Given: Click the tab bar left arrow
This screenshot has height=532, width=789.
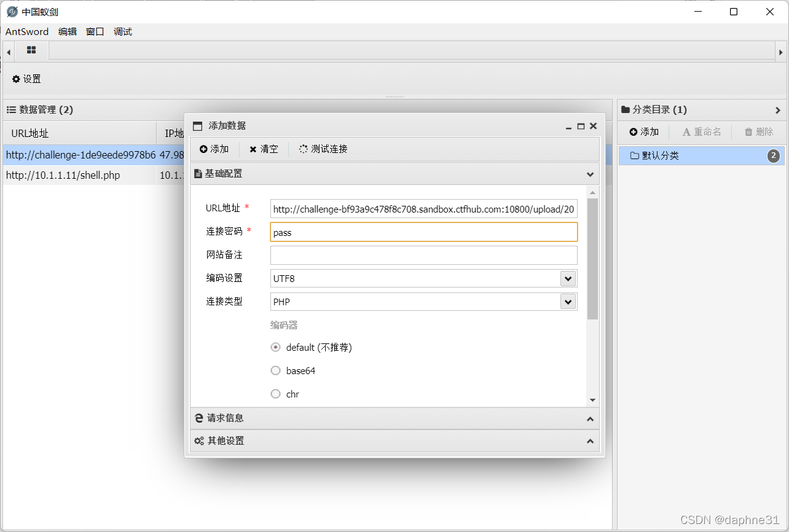Looking at the screenshot, I should point(9,53).
